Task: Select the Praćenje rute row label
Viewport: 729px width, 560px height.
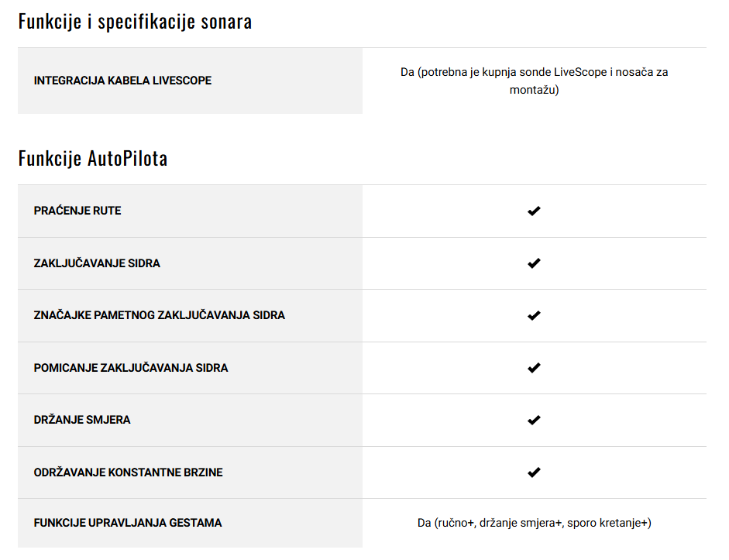Action: tap(77, 211)
